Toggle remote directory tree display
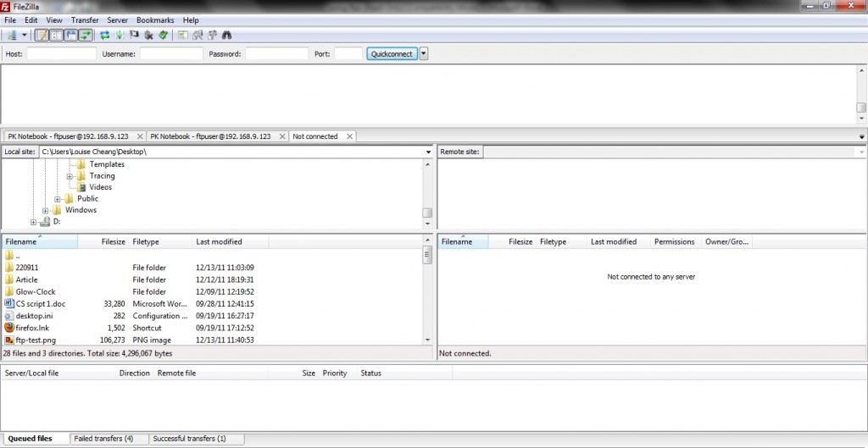 tap(70, 36)
